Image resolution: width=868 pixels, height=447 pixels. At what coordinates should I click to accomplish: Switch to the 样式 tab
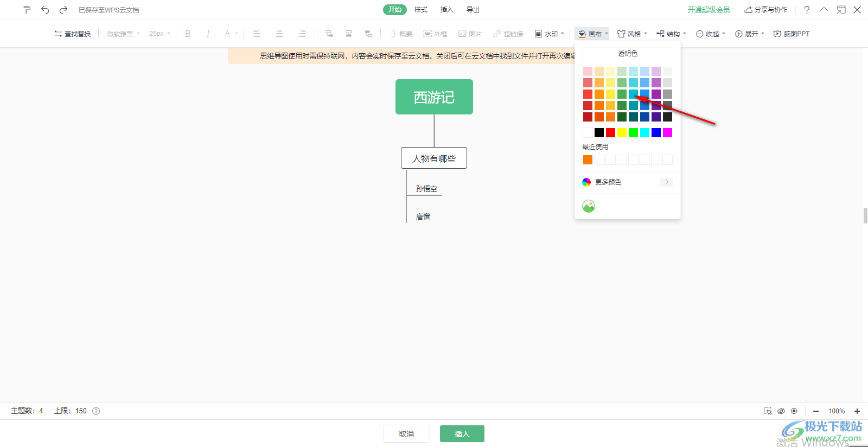click(x=421, y=10)
